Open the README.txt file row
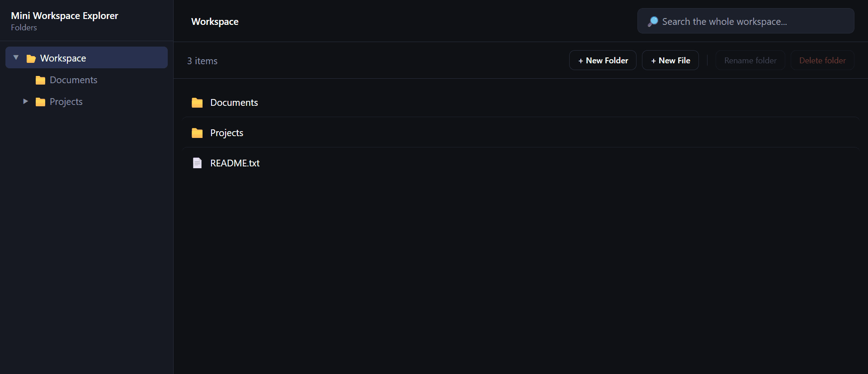Viewport: 868px width, 374px height. point(521,163)
